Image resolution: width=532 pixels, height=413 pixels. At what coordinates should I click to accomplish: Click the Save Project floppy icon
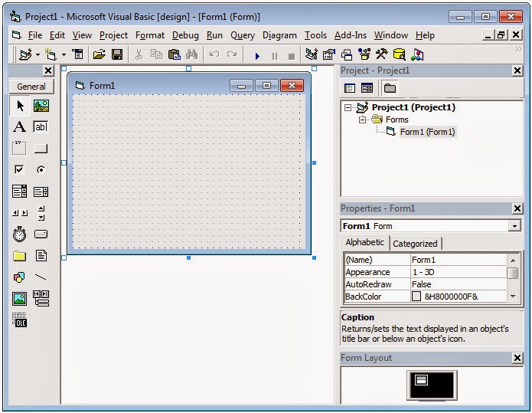tap(117, 54)
